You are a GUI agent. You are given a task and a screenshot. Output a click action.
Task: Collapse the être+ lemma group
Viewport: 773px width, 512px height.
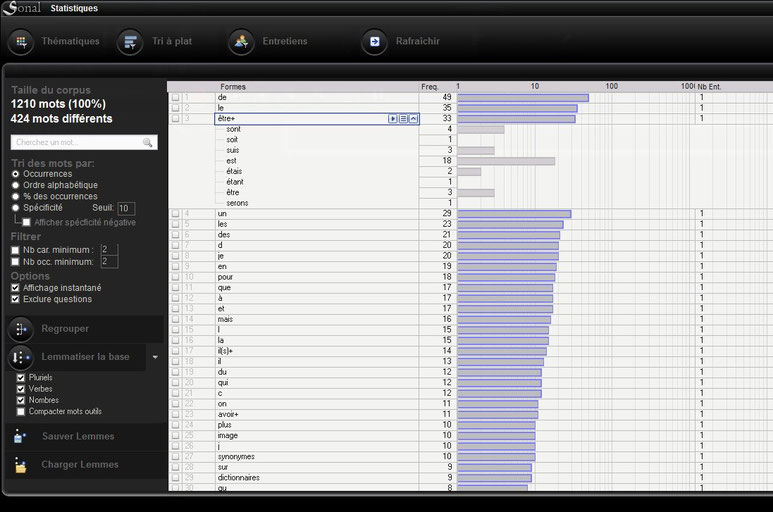tap(414, 119)
